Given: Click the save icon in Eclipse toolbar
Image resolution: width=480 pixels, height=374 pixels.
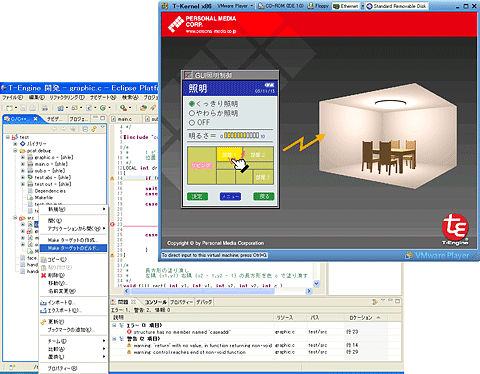Looking at the screenshot, I should [x=23, y=108].
